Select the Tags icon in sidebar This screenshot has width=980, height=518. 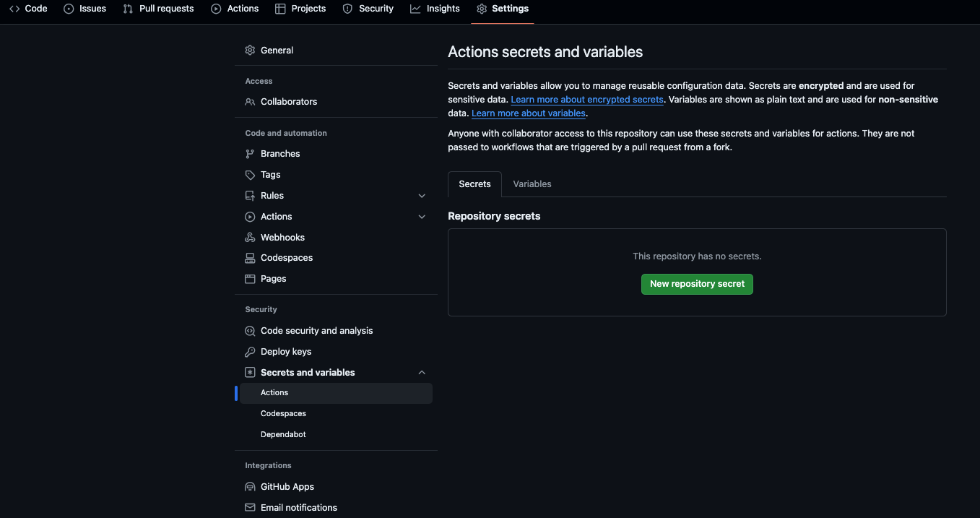click(249, 174)
